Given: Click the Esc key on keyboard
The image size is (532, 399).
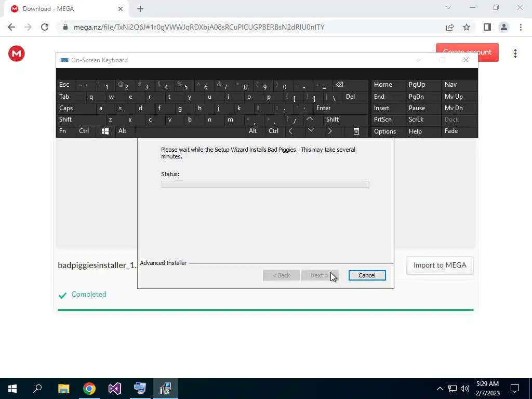Looking at the screenshot, I should pyautogui.click(x=66, y=85).
